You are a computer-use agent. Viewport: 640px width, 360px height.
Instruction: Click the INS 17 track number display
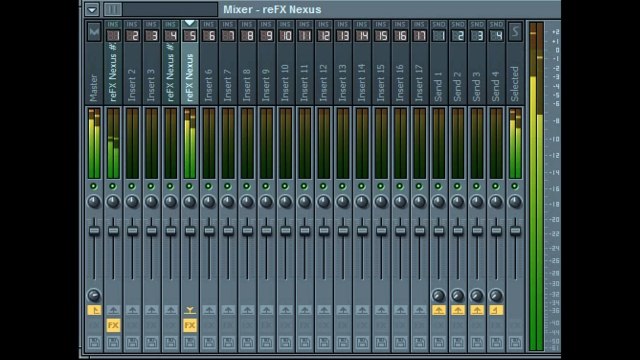pos(420,36)
